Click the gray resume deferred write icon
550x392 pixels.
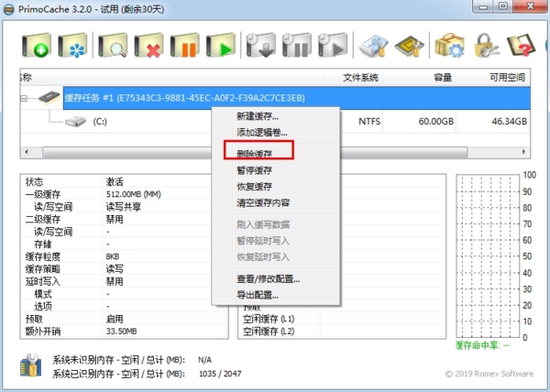click(x=333, y=45)
